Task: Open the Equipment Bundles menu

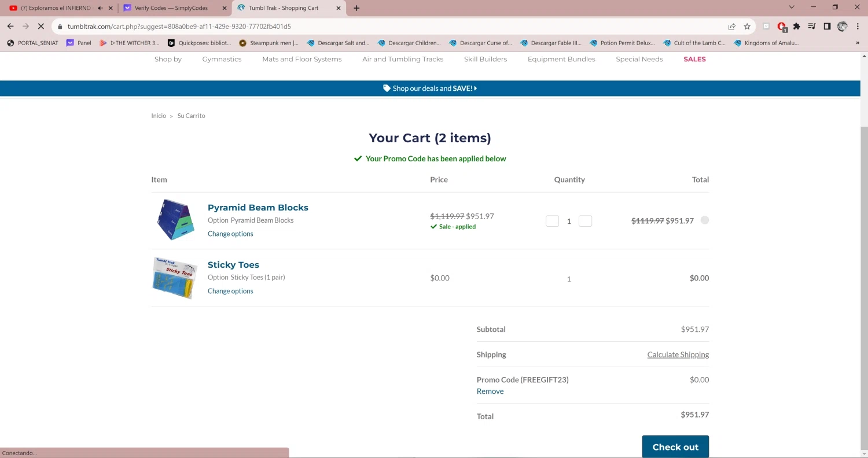Action: 561,59
